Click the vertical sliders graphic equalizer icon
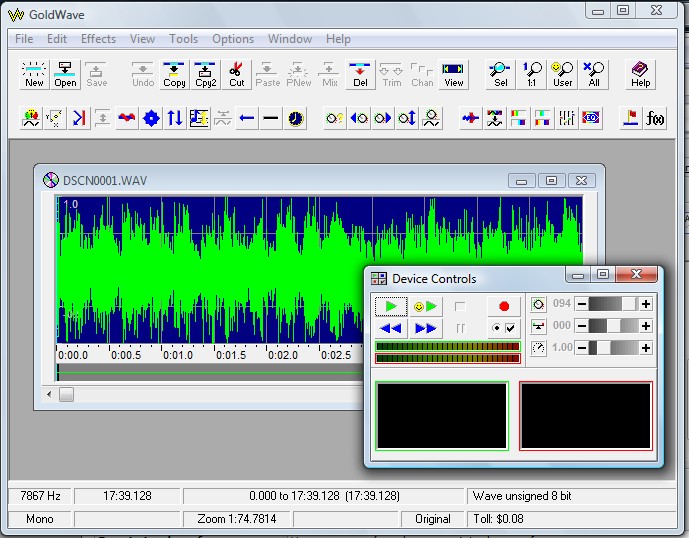The height and width of the screenshot is (538, 689). pos(567,118)
